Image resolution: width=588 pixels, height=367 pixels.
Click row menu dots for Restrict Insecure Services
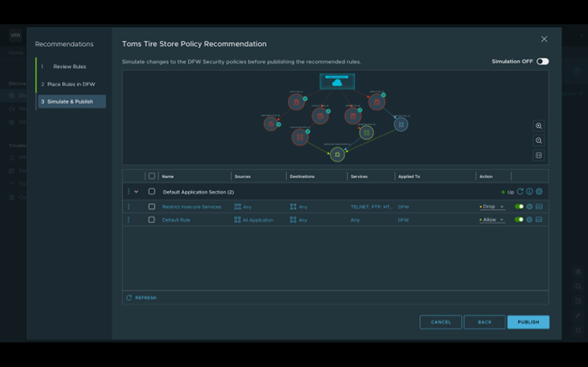(128, 207)
